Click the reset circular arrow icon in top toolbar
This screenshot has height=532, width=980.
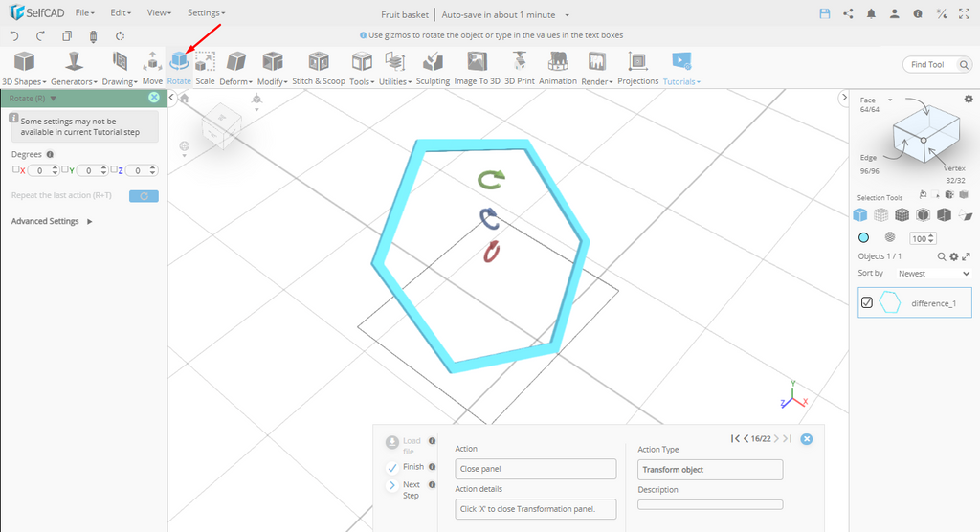pos(120,36)
